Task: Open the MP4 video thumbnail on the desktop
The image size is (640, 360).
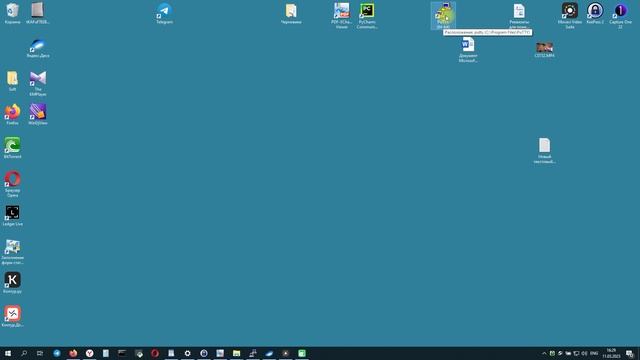Action: 544,49
